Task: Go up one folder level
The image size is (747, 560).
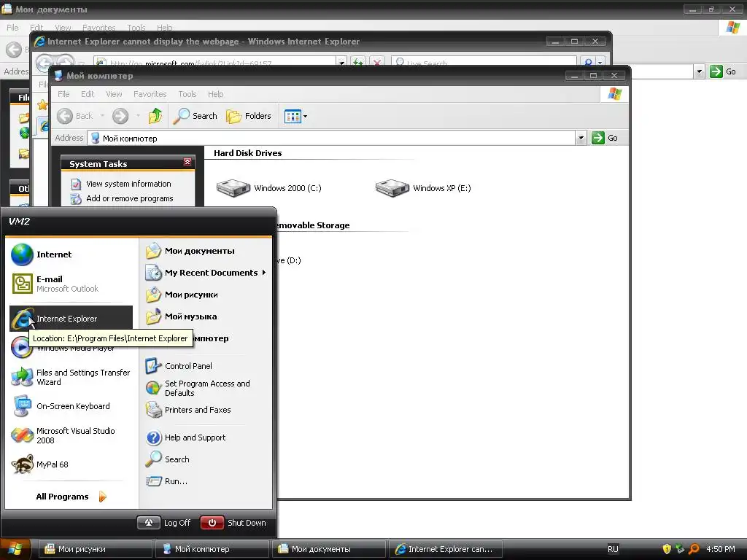Action: tap(155, 116)
